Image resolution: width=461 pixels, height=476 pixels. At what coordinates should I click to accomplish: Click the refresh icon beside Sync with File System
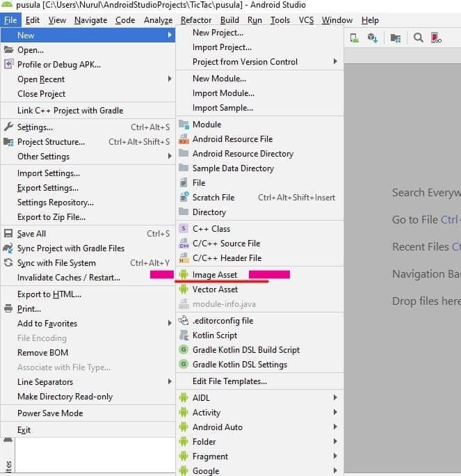point(8,262)
